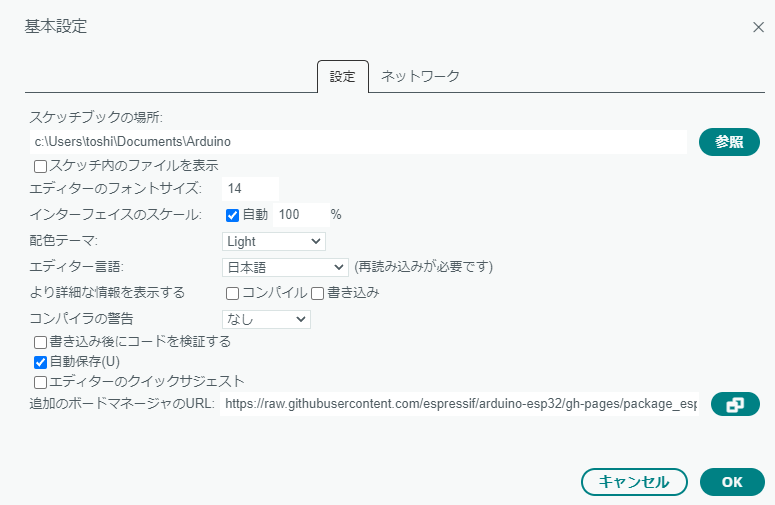Click the キャンセル button
This screenshot has height=505, width=775.
[x=634, y=482]
